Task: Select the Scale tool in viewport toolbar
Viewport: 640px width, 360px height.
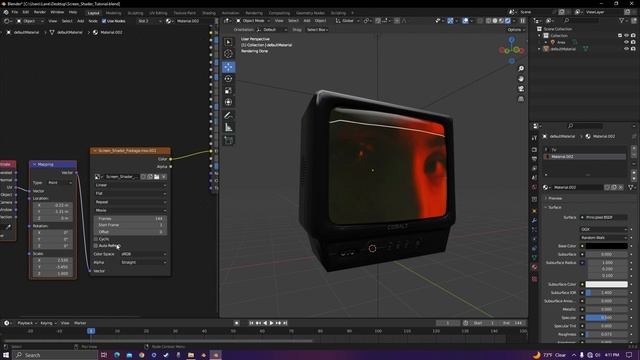Action: click(229, 90)
